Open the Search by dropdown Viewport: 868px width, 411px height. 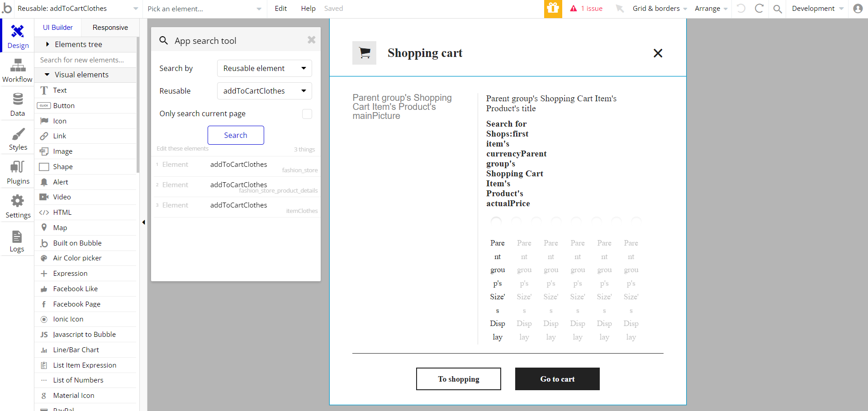click(265, 68)
